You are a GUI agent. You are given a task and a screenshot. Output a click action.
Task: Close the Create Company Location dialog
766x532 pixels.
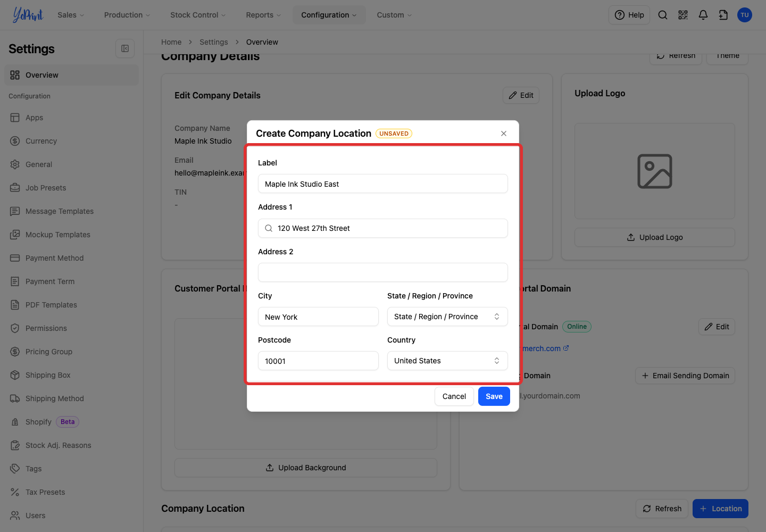(504, 134)
